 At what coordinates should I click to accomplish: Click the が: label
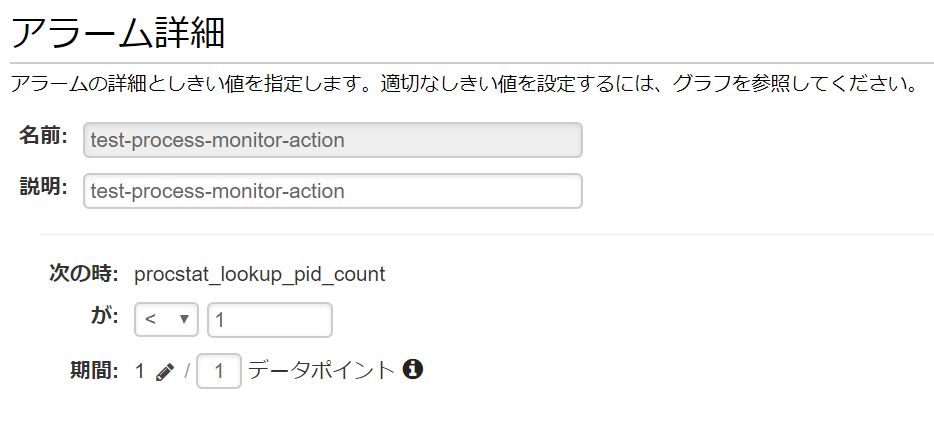(104, 316)
